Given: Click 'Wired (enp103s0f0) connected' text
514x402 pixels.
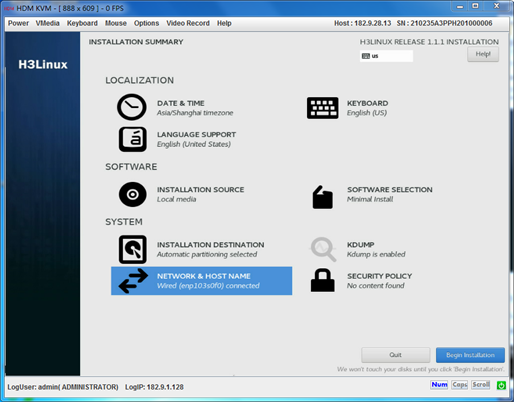Looking at the screenshot, I should [208, 286].
